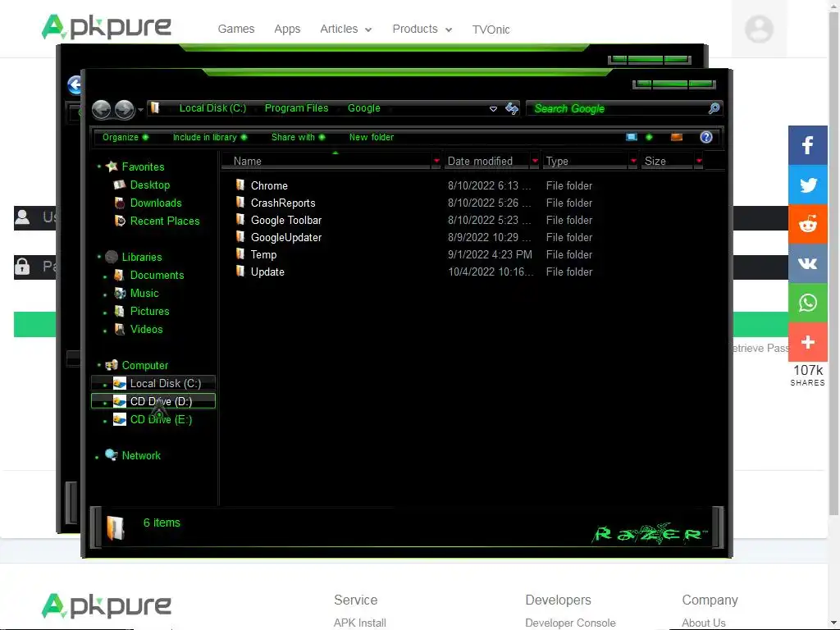
Task: Select Local Disk (C:) in navigation pane
Action: 153,383
